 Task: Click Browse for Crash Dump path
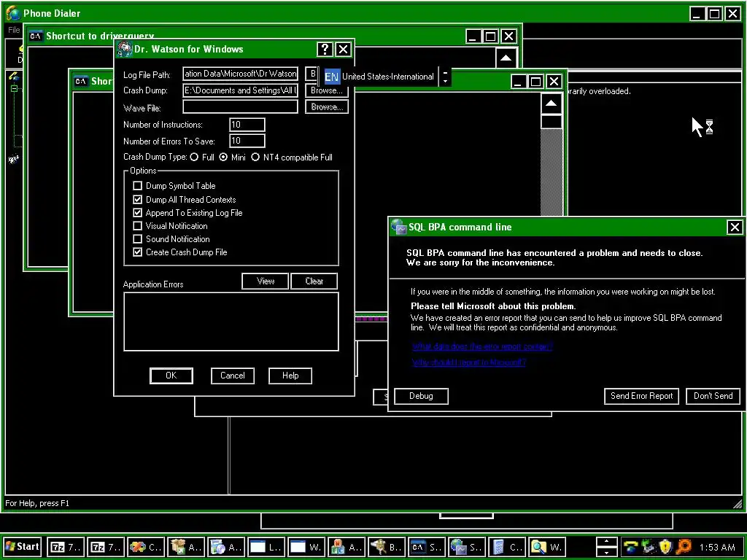point(327,90)
